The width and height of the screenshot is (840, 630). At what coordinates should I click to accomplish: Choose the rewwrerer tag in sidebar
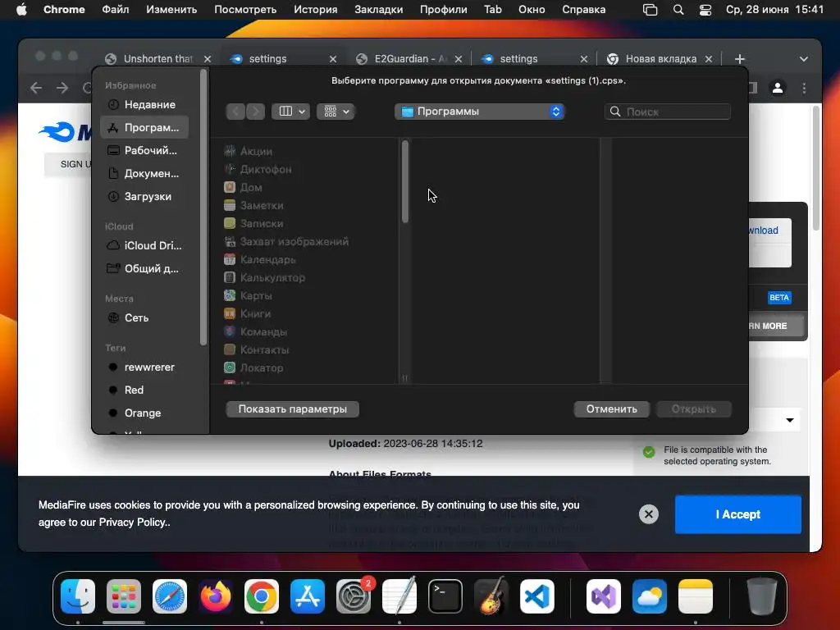pyautogui.click(x=144, y=367)
